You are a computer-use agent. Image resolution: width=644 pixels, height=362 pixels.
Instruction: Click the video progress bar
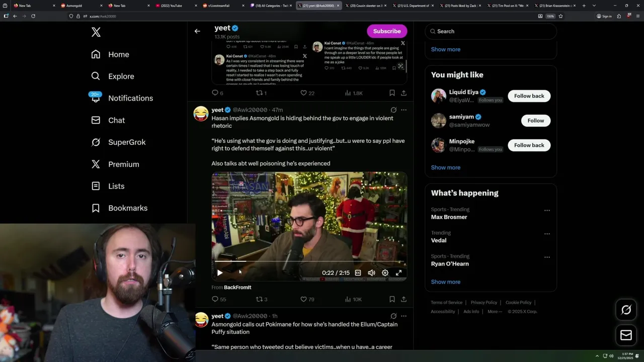coord(309,262)
